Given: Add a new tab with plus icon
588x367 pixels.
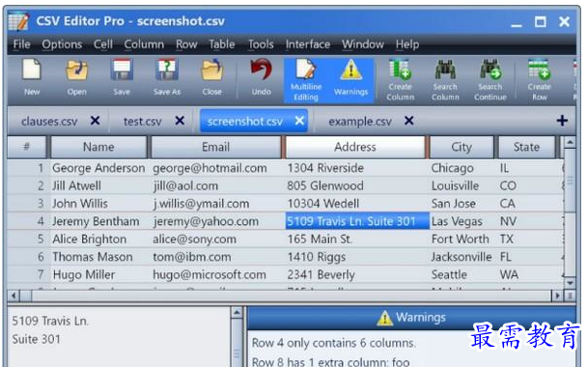Looking at the screenshot, I should (562, 121).
